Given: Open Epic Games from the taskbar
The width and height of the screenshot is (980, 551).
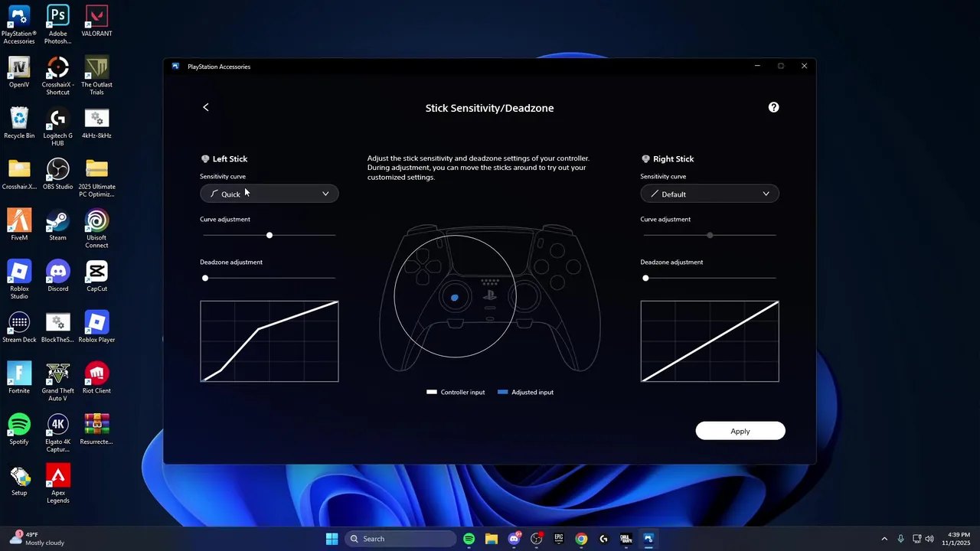Looking at the screenshot, I should 559,539.
